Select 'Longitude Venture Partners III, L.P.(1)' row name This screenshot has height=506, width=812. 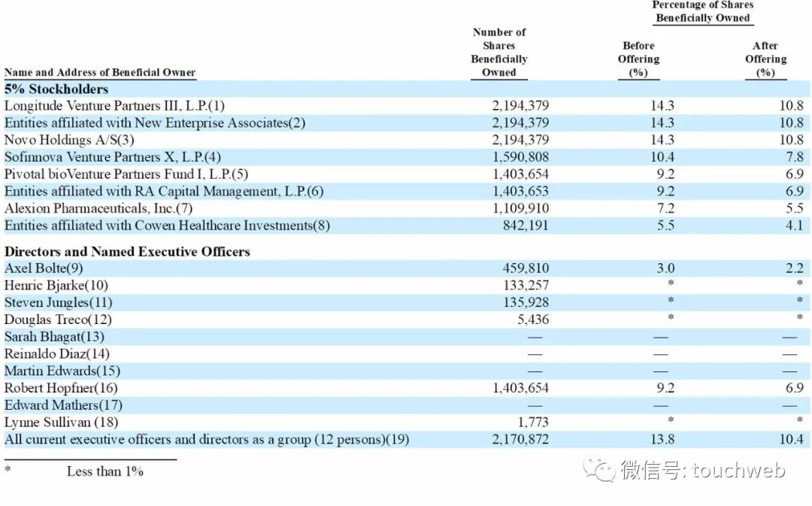[114, 106]
